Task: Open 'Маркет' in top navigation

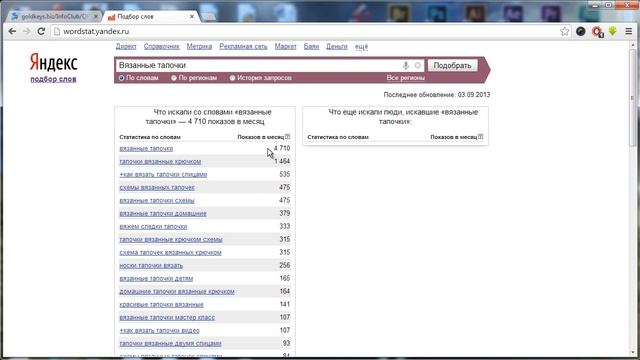Action: click(285, 47)
